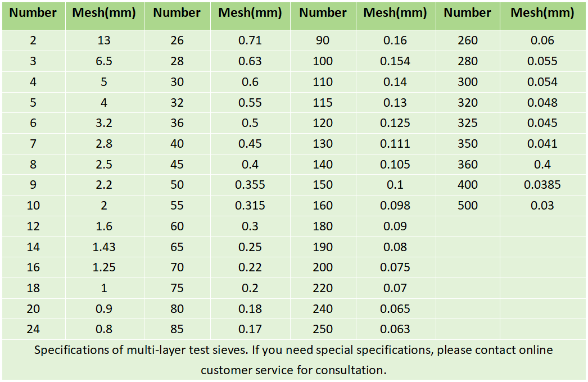The height and width of the screenshot is (382, 588).
Task: Select the last Mesh(mm) column header
Action: (542, 13)
